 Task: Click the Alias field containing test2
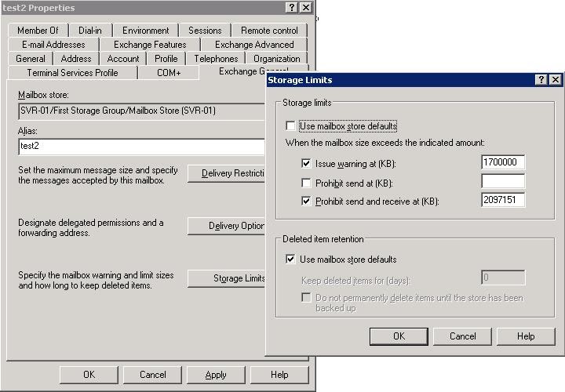click(x=141, y=147)
